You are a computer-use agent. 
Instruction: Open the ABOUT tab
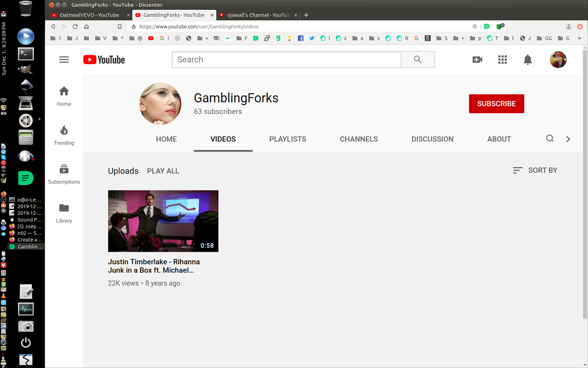499,139
